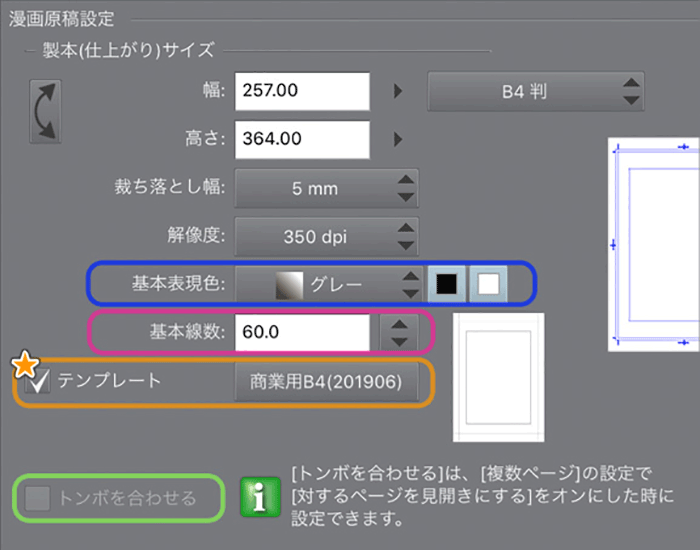700x550 pixels.
Task: Open the 基本表現色 グレー dropdown
Action: click(x=329, y=284)
